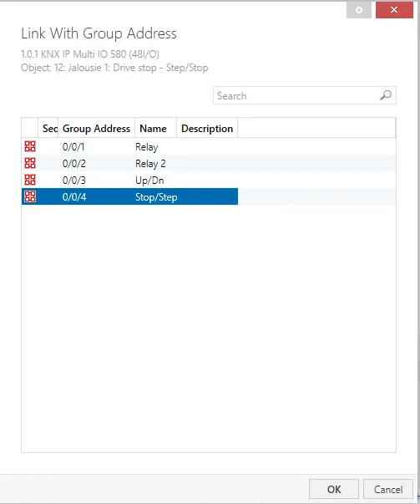Confirm with the OK button

[334, 489]
